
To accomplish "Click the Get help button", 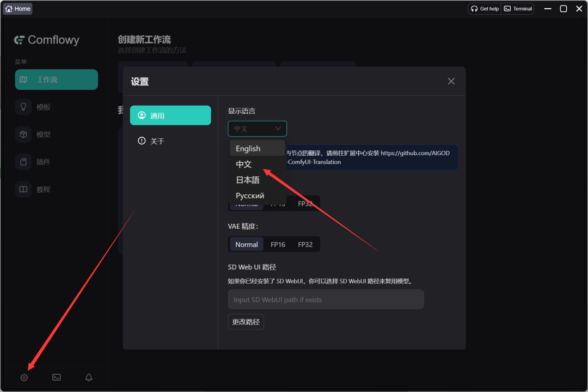I will coord(485,8).
